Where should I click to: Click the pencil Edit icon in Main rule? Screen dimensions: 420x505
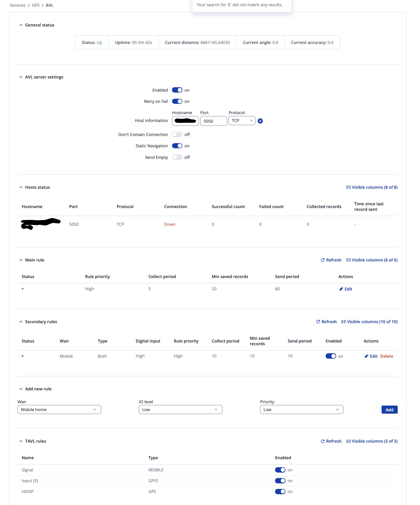(341, 289)
